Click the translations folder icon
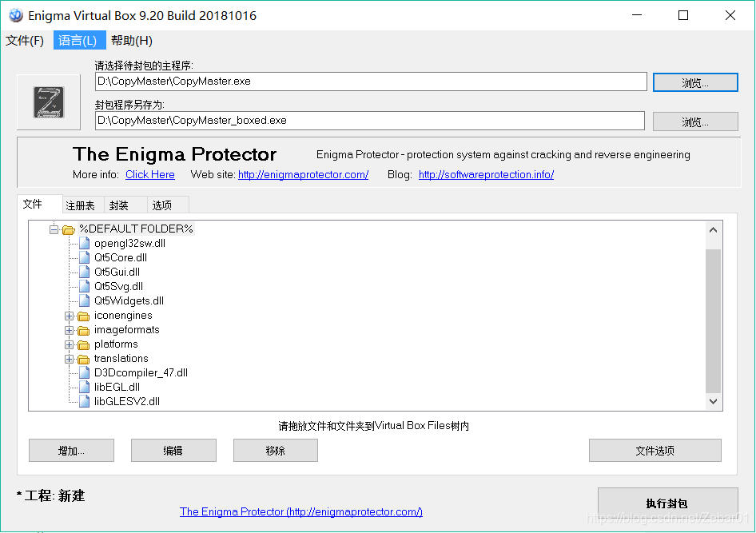The width and height of the screenshot is (756, 533). pos(83,360)
